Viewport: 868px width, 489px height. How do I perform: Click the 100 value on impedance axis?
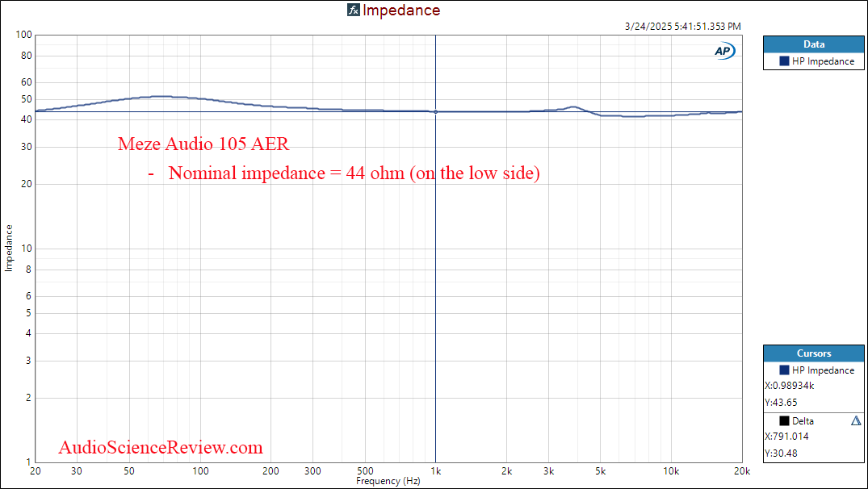23,35
